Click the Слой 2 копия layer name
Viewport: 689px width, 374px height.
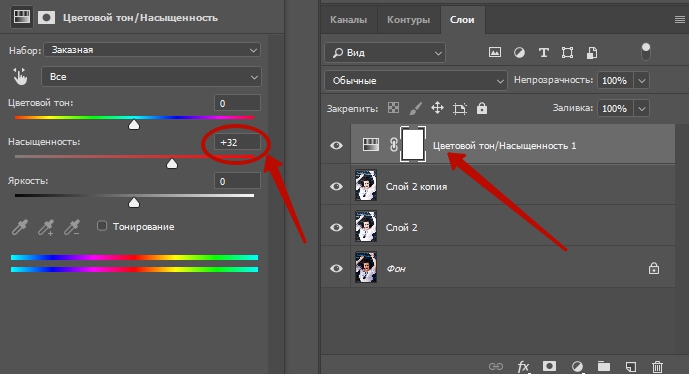pyautogui.click(x=416, y=187)
